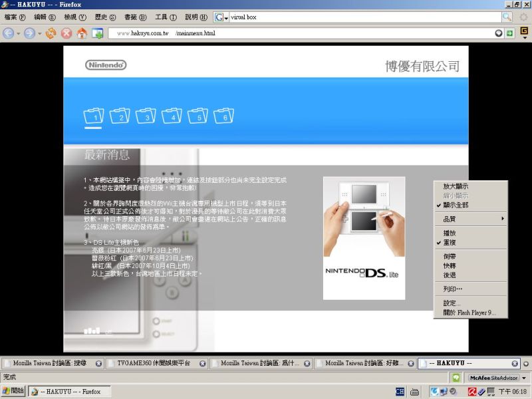Click the keyboard icon in taskbar
The image size is (532, 399).
(x=414, y=392)
